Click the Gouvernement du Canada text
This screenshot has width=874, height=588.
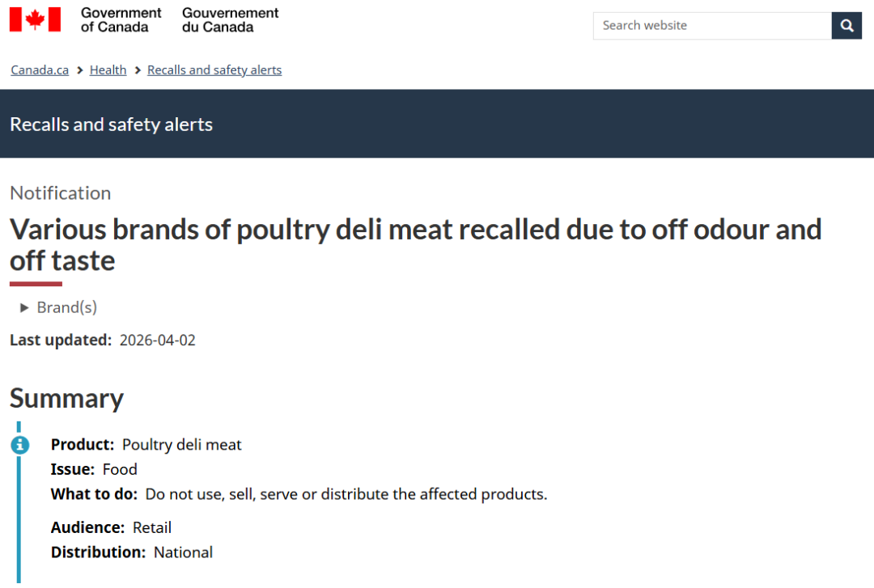pos(230,20)
